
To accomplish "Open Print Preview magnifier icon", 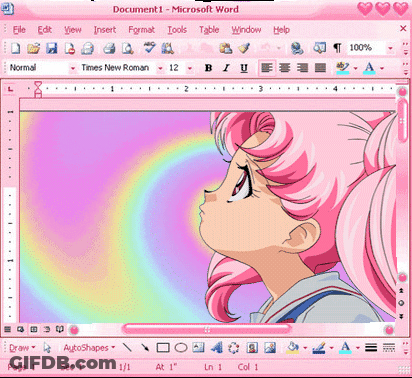I will 127,48.
